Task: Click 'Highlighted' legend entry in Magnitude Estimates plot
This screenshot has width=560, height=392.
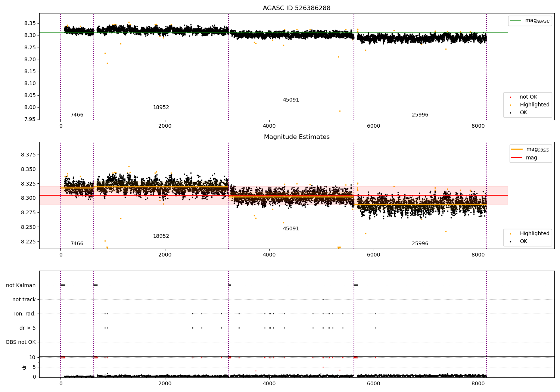Action: click(530, 234)
